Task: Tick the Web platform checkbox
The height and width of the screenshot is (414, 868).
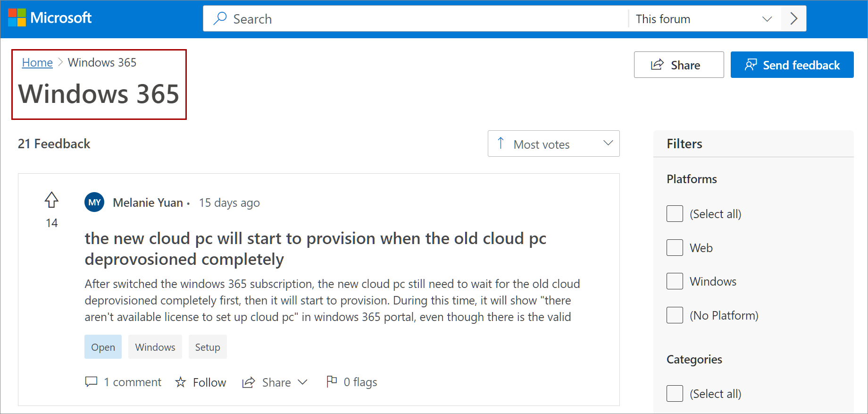Action: click(x=675, y=247)
